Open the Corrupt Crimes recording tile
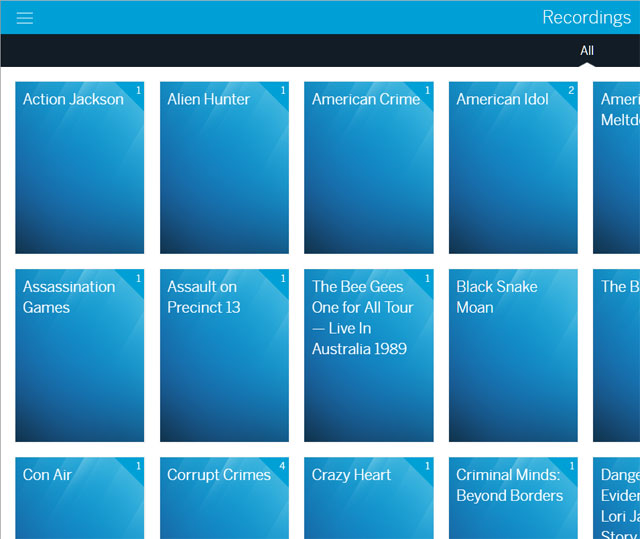 pos(224,498)
